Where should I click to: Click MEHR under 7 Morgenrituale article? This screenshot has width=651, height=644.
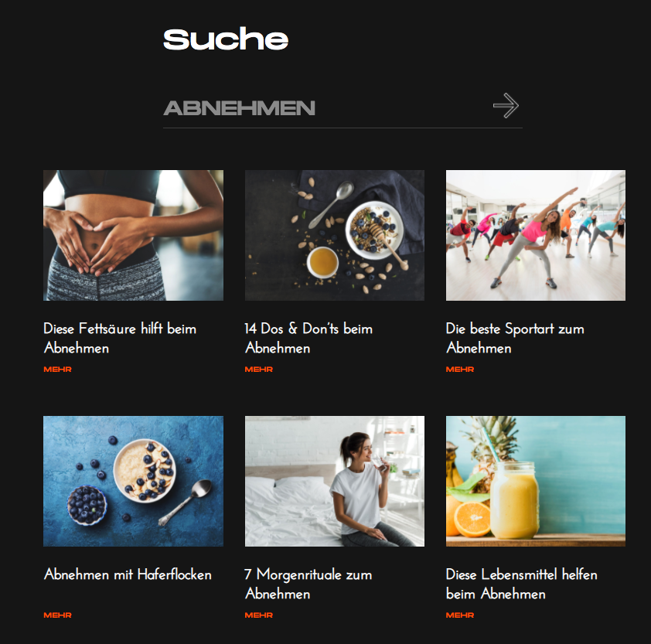(x=259, y=615)
